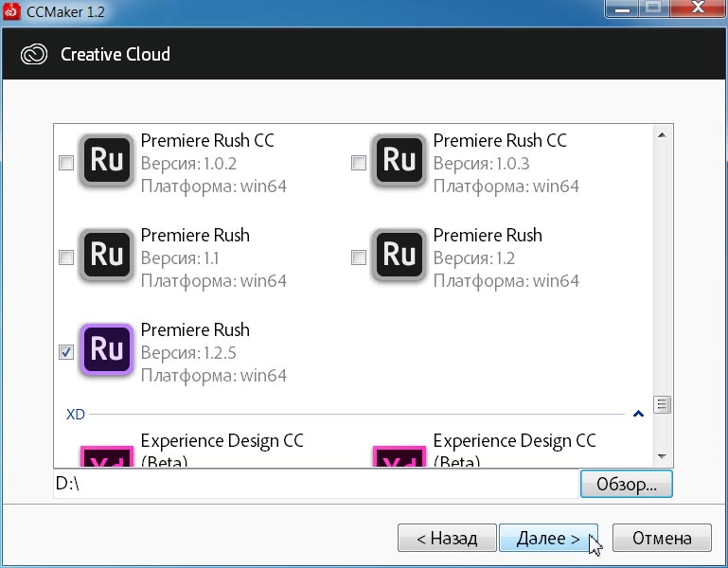Collapse the XD section with its chevron
728x568 pixels.
[638, 414]
